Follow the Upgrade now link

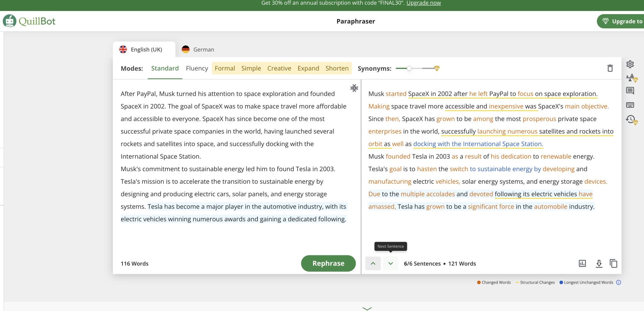click(423, 3)
